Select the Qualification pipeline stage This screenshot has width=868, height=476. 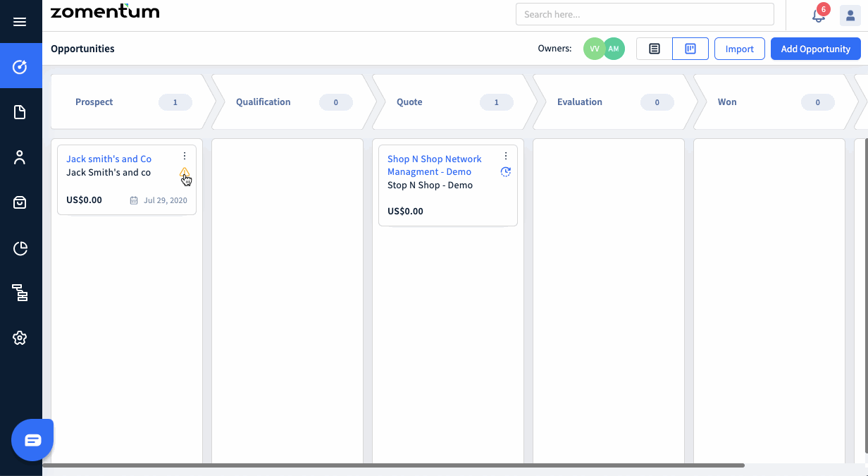point(263,102)
